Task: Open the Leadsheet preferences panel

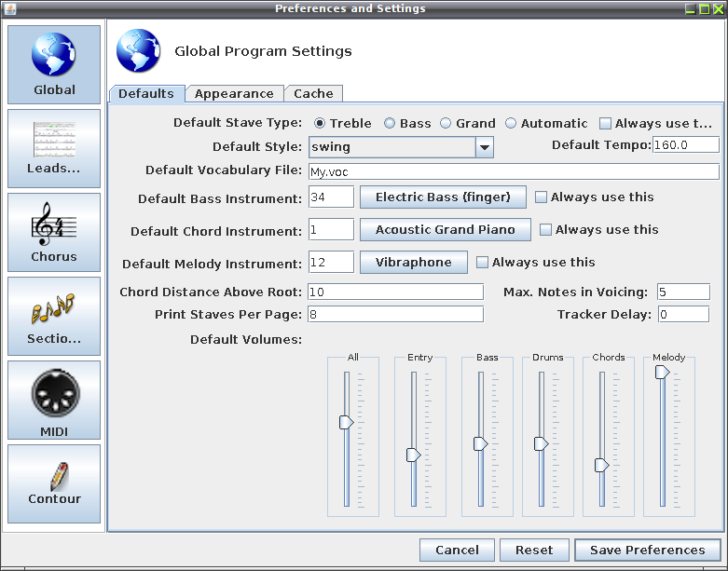Action: pyautogui.click(x=54, y=148)
